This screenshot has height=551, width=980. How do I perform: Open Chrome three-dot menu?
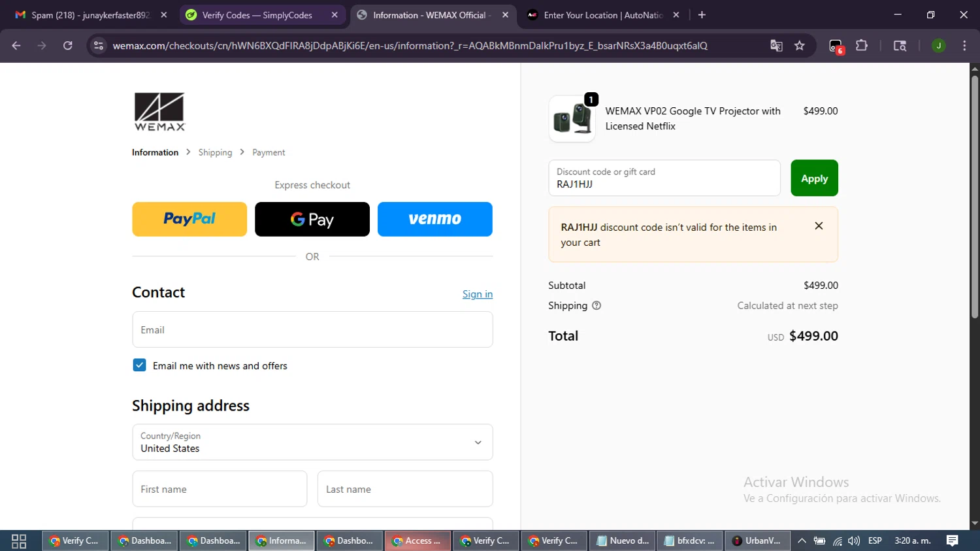point(964,46)
